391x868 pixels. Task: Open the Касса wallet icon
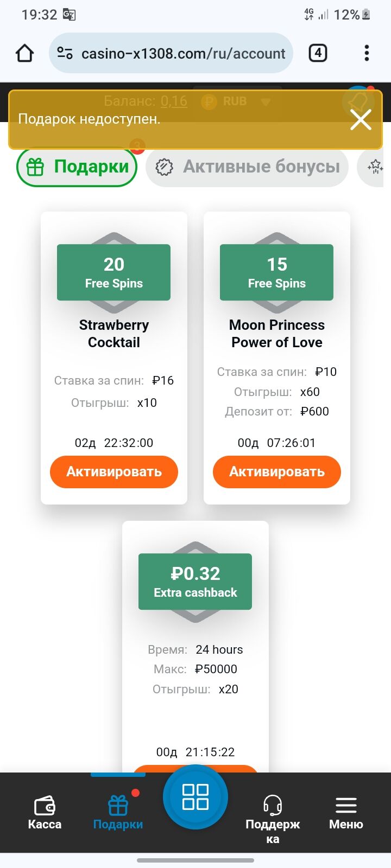point(45,806)
